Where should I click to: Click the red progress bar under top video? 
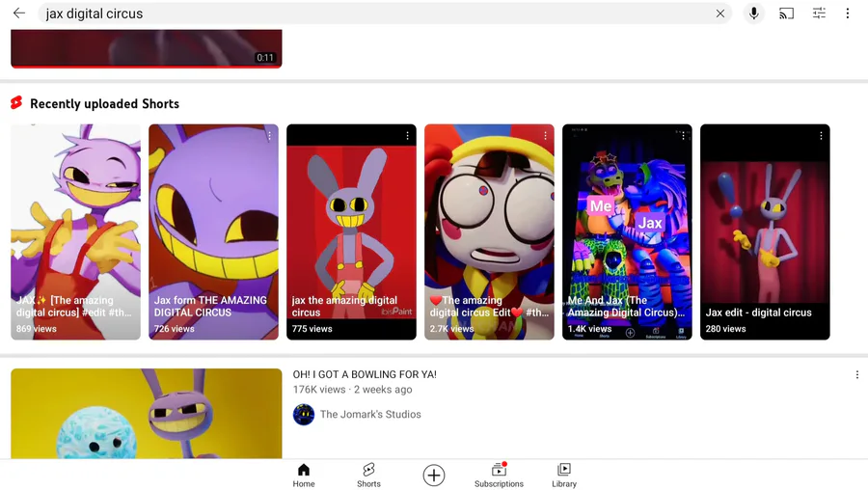tap(147, 67)
